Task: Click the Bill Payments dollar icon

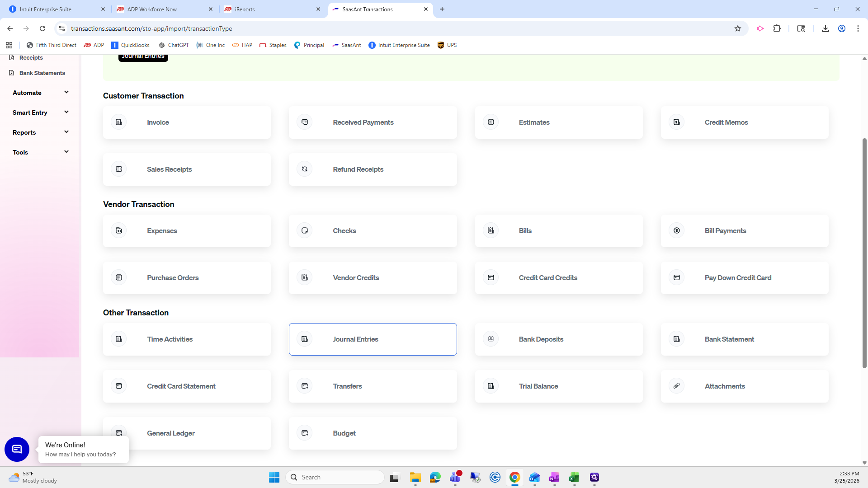Action: coord(677,230)
